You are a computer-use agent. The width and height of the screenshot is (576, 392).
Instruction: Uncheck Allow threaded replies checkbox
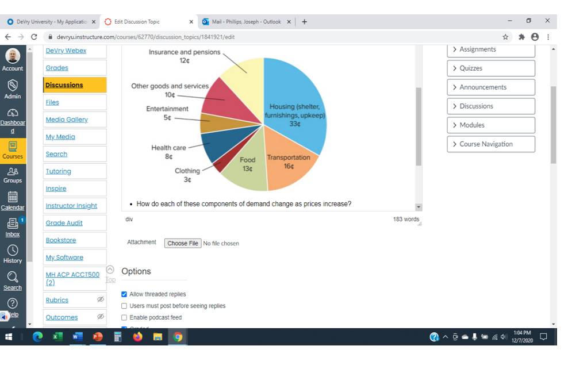tap(124, 294)
